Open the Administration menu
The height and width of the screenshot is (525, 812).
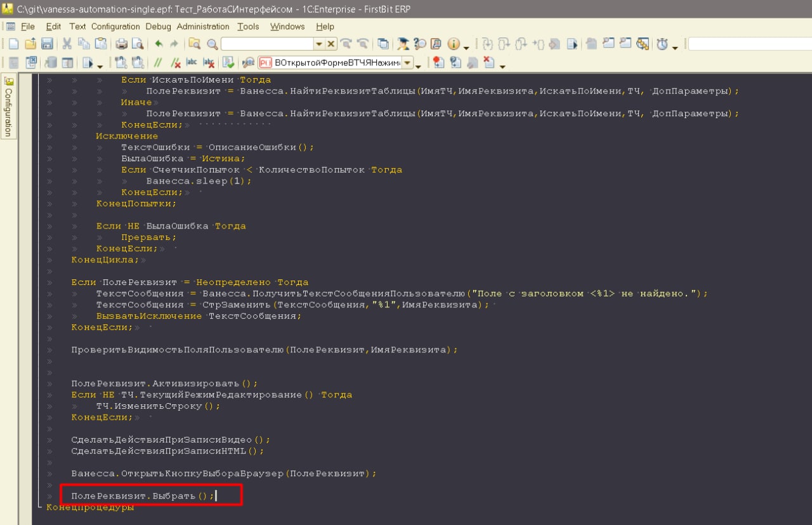tap(203, 27)
